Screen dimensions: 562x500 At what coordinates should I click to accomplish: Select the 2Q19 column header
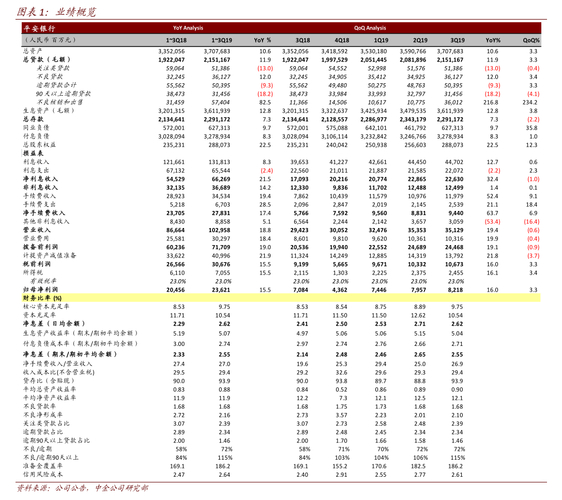click(420, 40)
